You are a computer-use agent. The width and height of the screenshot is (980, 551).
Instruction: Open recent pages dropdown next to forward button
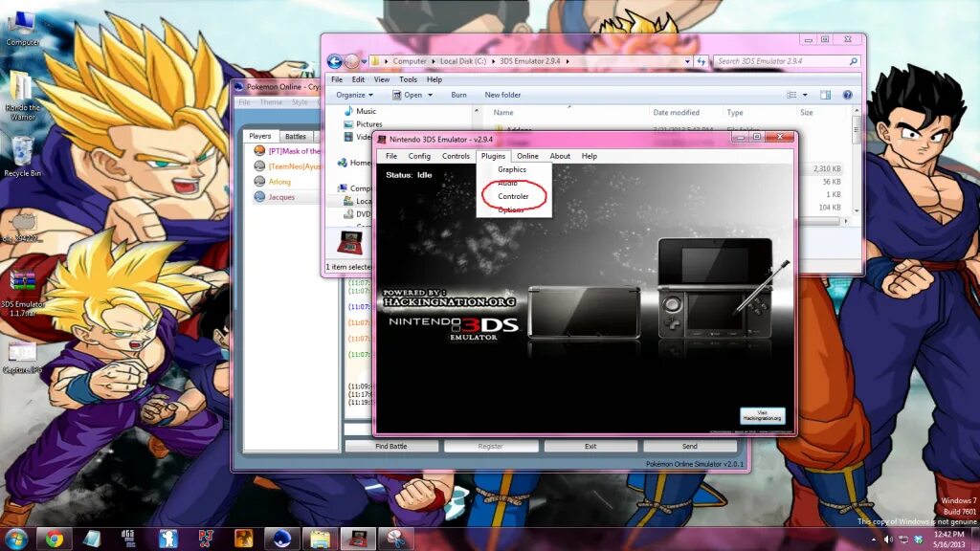point(365,61)
